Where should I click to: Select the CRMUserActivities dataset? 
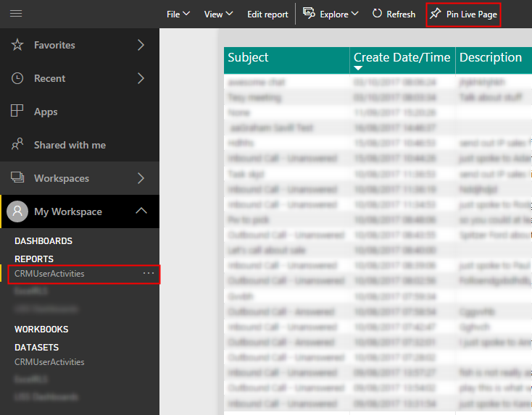tap(49, 362)
